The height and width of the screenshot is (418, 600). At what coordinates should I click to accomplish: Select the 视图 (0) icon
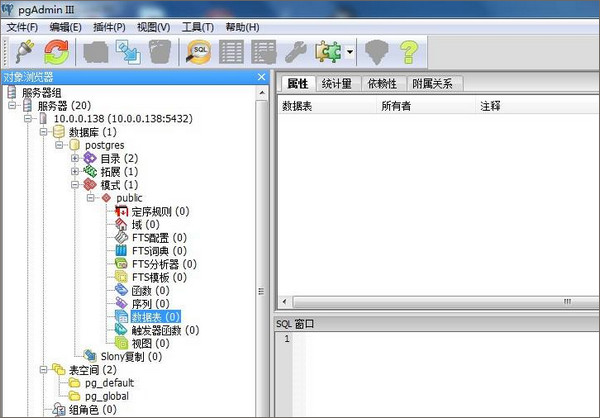click(121, 343)
